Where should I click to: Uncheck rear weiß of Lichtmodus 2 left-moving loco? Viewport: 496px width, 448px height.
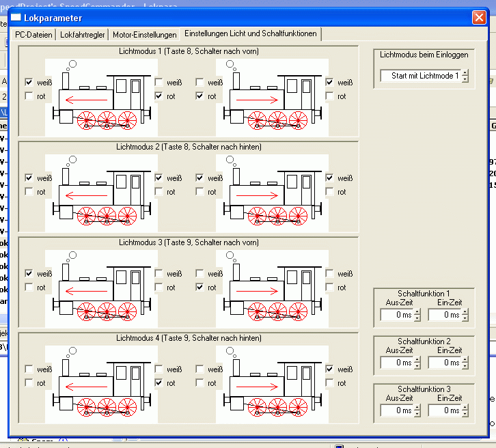pos(159,178)
